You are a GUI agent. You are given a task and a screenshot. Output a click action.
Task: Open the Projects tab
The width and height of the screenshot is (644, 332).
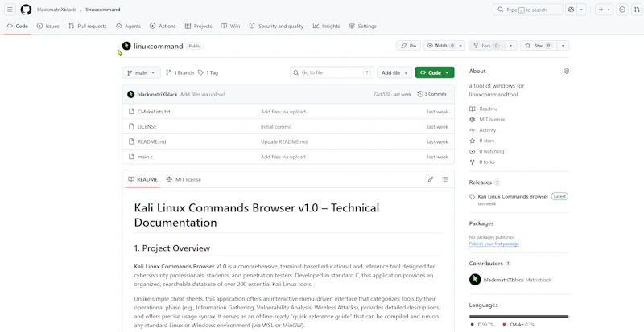(198, 26)
